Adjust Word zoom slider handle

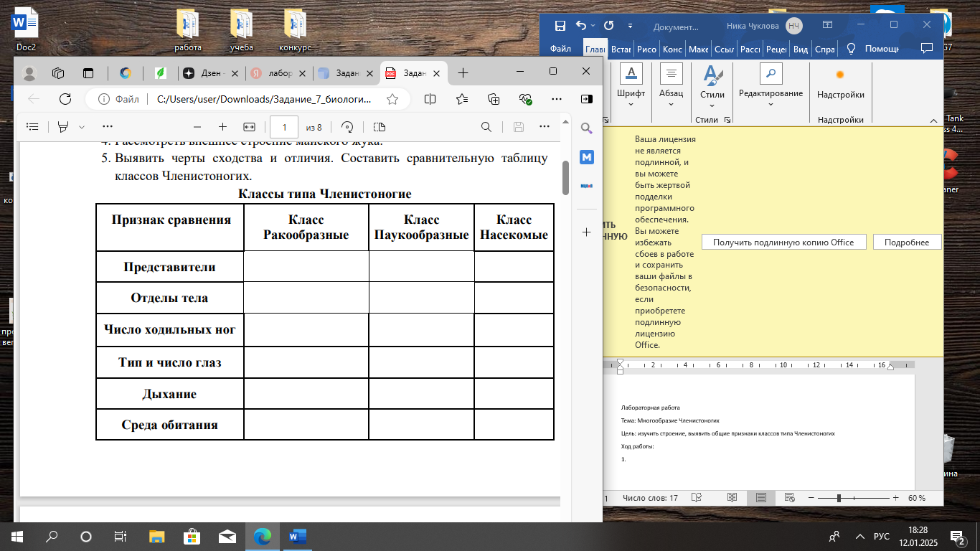839,497
